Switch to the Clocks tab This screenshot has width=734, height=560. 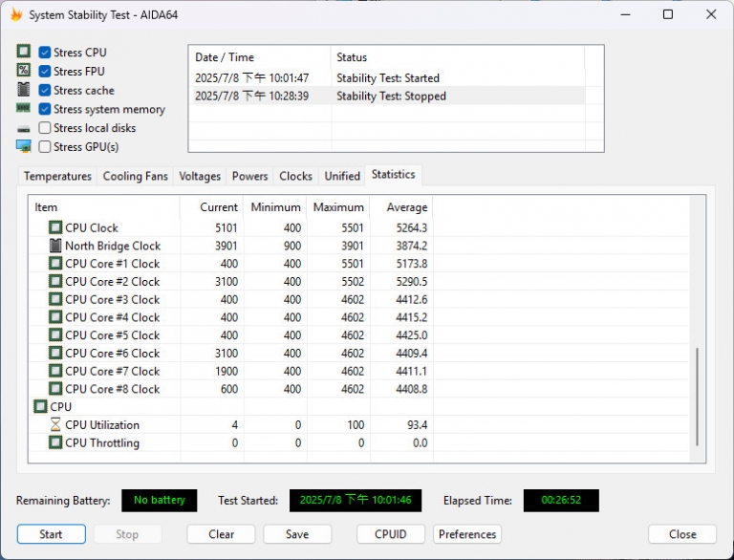click(295, 176)
